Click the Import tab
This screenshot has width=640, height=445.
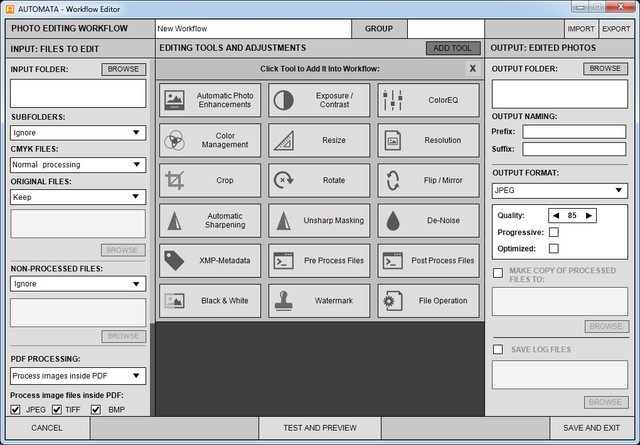[x=581, y=29]
